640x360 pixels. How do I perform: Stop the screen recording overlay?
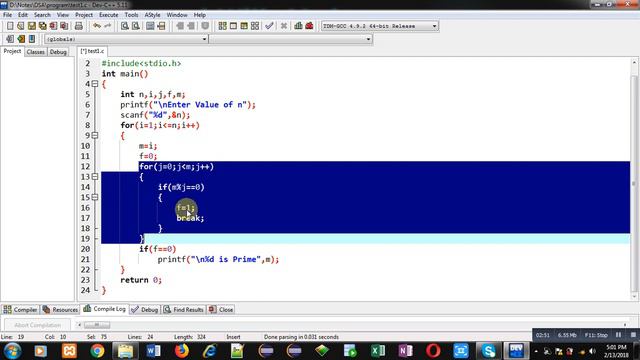pyautogui.click(x=633, y=335)
